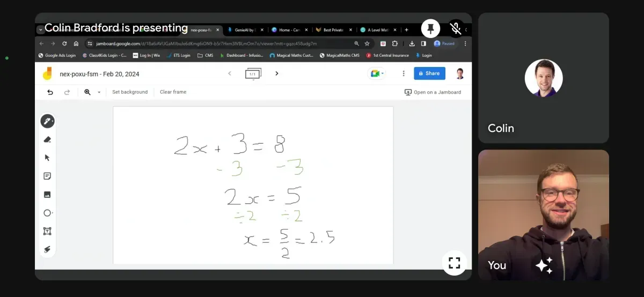Add a sticky note
Viewport: 644px width, 297px height.
point(47,176)
